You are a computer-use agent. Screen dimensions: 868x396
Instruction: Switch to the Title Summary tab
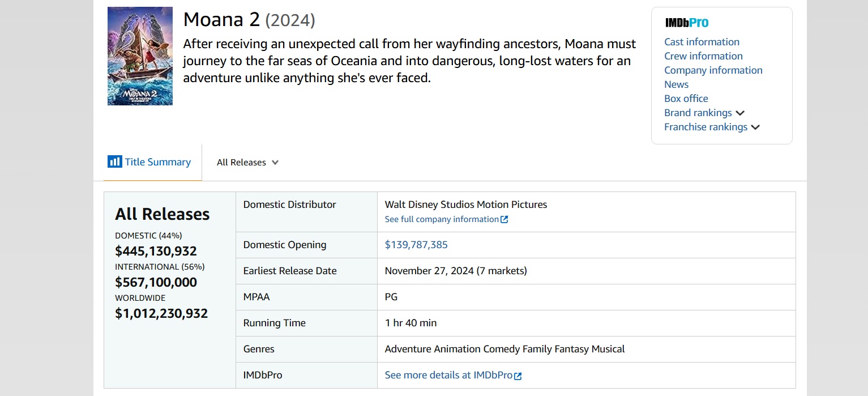tap(157, 162)
